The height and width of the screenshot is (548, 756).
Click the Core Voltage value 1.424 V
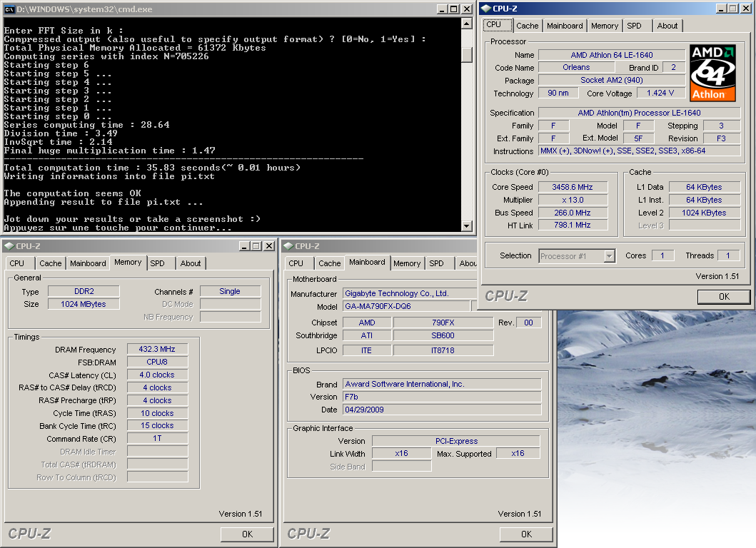tap(660, 93)
